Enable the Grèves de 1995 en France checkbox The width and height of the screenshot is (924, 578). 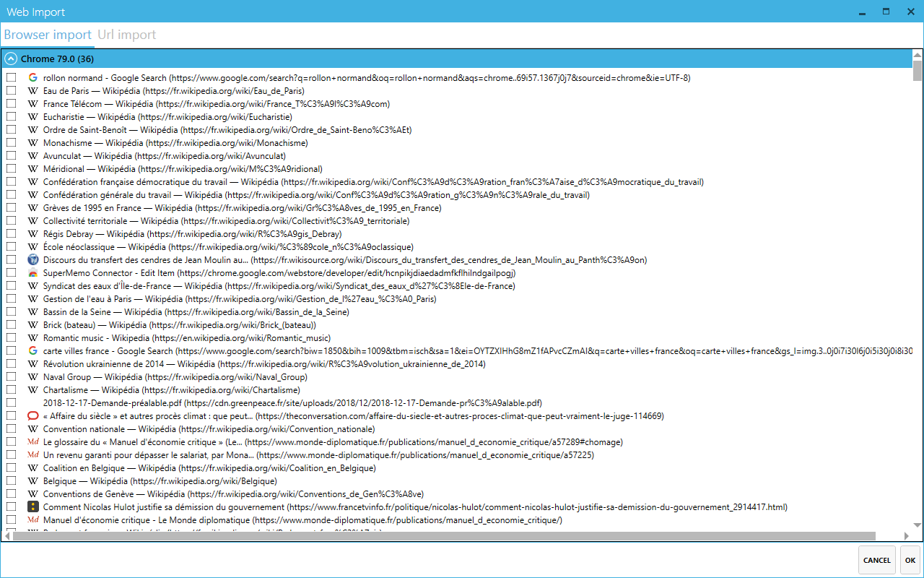pyautogui.click(x=12, y=208)
